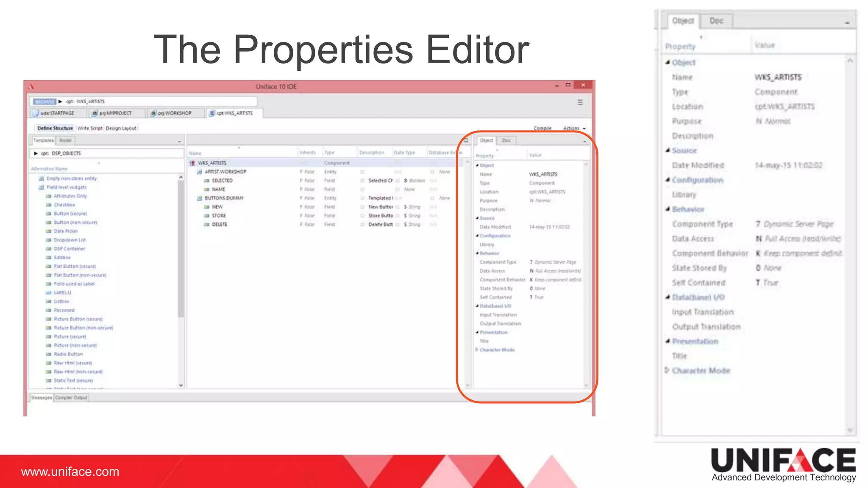Open the Actions dropdown in the IDE

pyautogui.click(x=574, y=128)
